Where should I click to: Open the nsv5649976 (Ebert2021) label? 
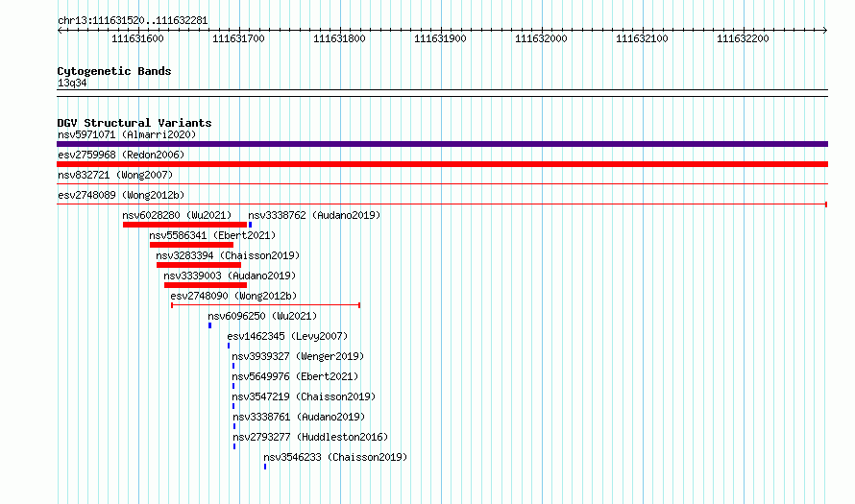pos(295,376)
